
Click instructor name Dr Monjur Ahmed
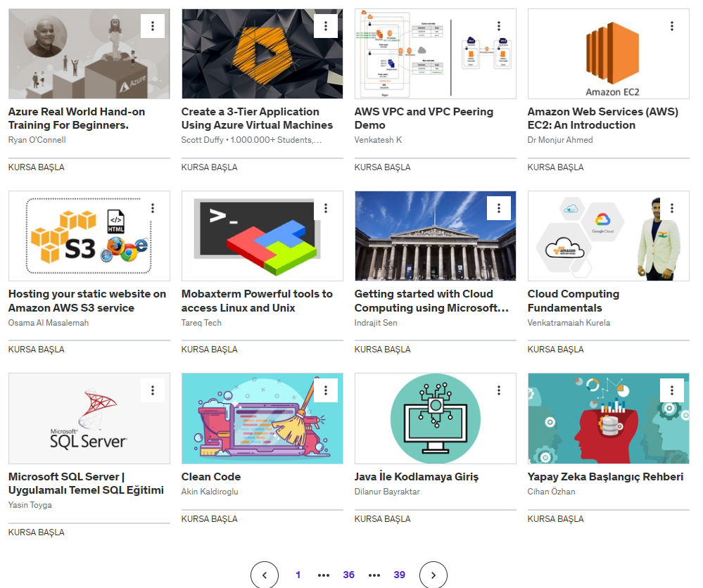pyautogui.click(x=560, y=140)
